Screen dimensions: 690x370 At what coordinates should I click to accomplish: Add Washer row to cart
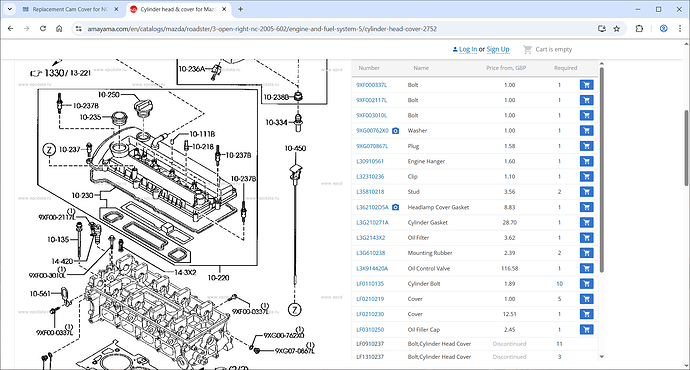tap(586, 131)
